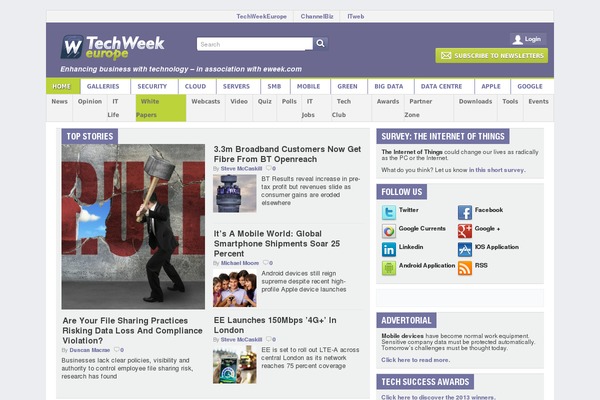Open Downloads submenu item

tap(475, 101)
